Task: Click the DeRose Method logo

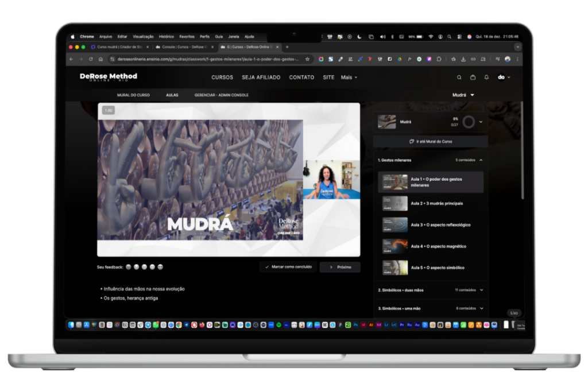Action: (x=109, y=77)
